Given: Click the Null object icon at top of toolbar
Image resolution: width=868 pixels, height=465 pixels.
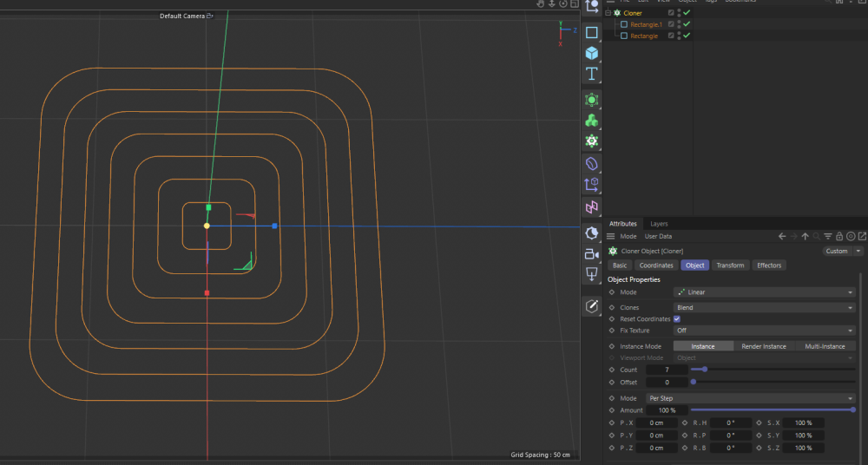Looking at the screenshot, I should click(x=591, y=7).
